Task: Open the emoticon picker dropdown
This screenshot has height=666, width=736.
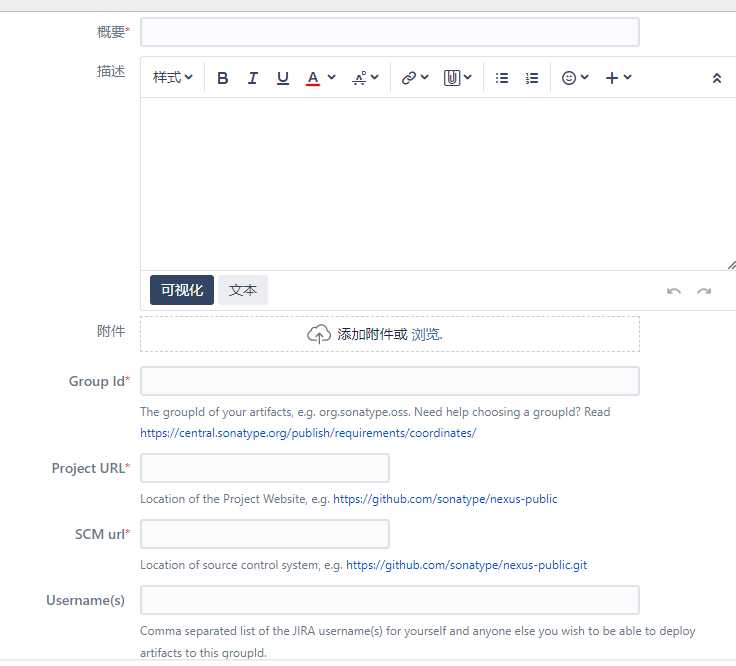Action: point(575,78)
